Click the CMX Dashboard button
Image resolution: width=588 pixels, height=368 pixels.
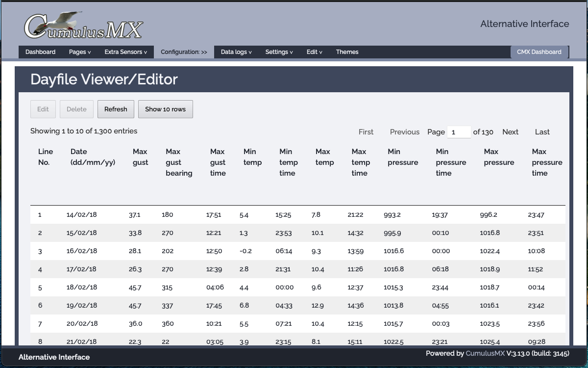coord(539,52)
